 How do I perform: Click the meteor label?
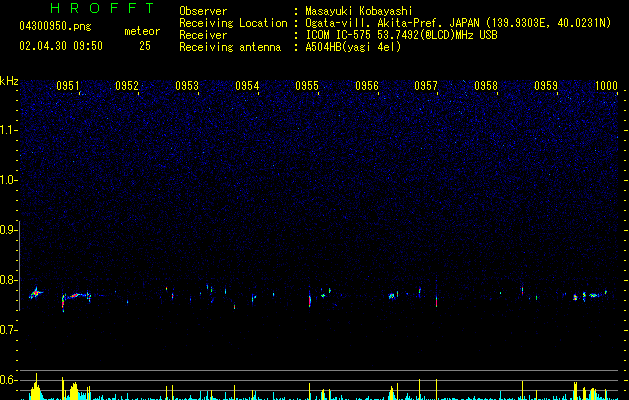click(142, 31)
